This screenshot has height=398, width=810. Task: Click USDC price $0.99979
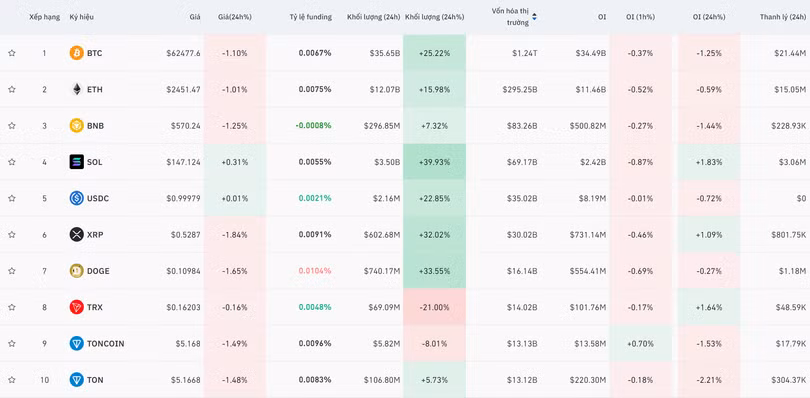183,198
